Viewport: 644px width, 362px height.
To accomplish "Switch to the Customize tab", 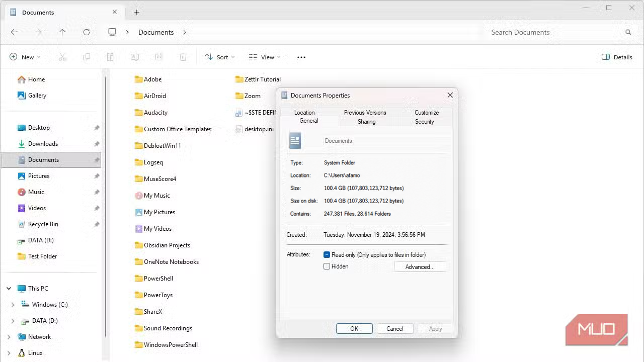I will (427, 113).
